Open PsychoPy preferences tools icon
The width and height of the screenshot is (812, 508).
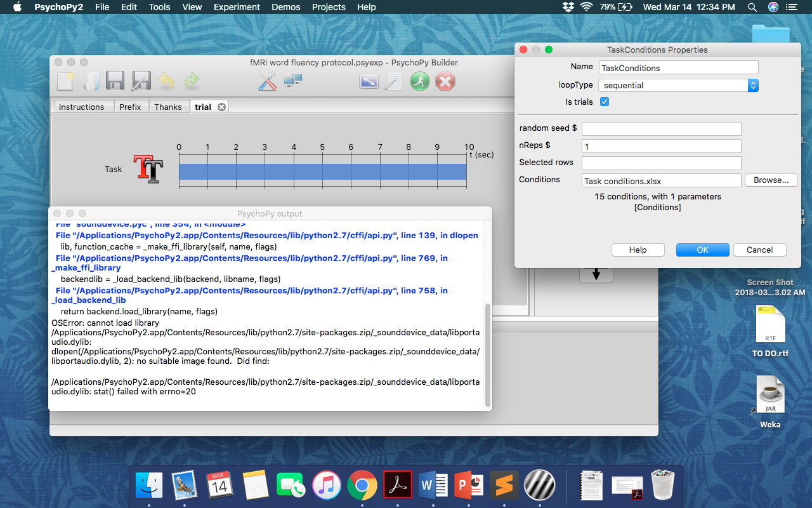[x=267, y=81]
